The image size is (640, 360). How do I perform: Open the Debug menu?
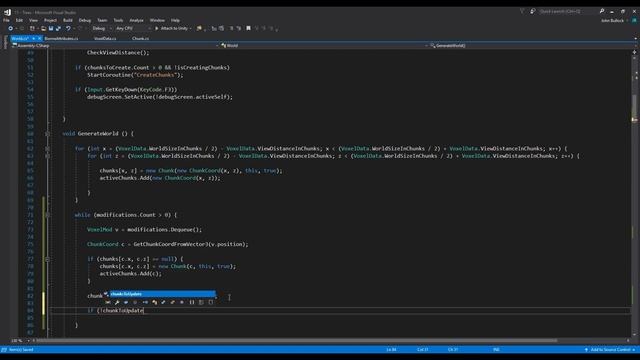coord(85,20)
